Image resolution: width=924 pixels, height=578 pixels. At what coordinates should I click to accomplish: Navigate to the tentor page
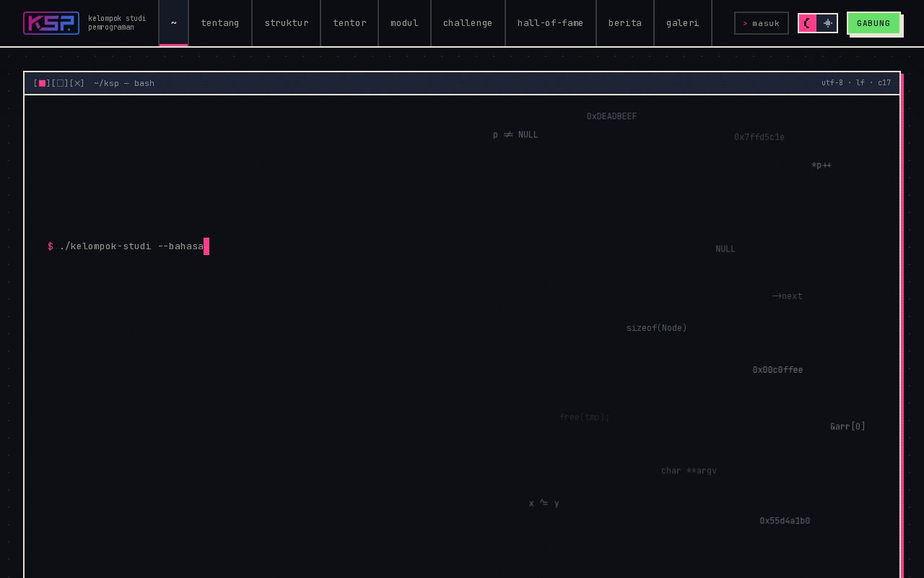[349, 23]
